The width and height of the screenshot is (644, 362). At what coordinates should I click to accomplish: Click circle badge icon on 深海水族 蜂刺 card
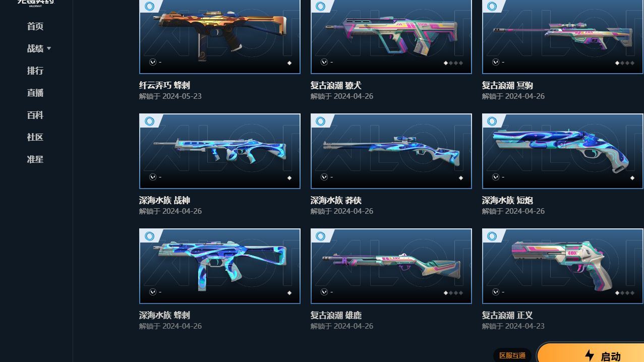[x=150, y=236]
